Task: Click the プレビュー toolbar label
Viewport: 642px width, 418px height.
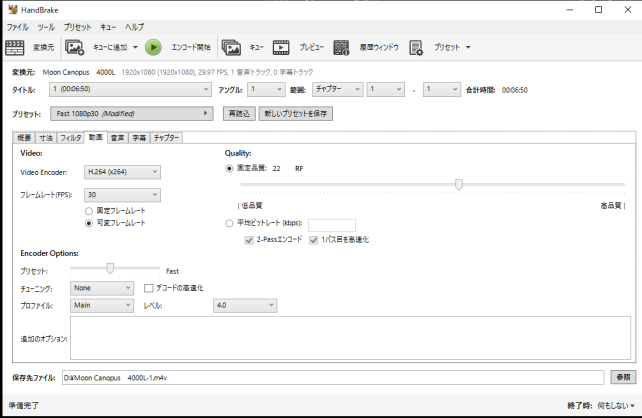Action: 311,47
